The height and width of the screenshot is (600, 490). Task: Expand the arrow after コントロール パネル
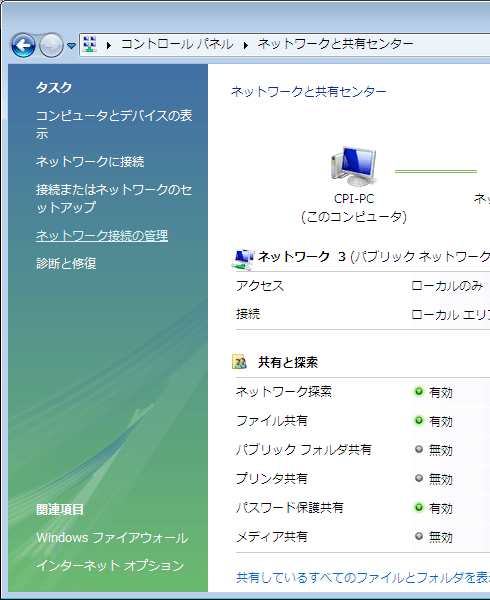pos(246,46)
